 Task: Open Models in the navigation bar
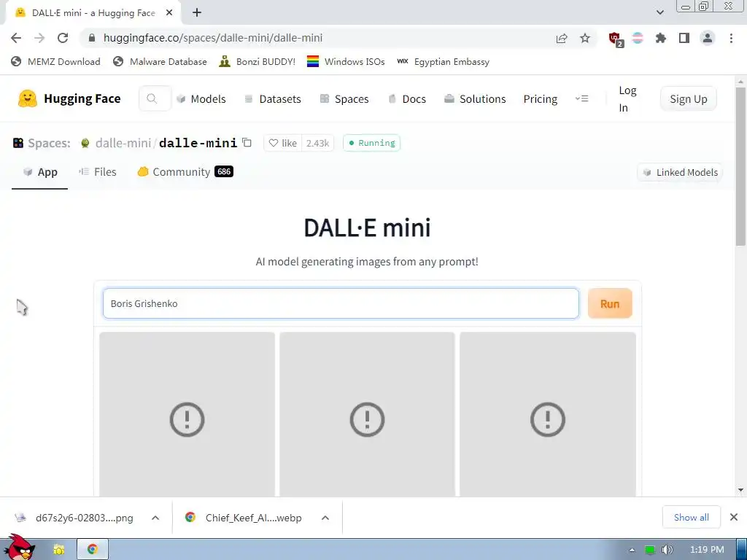(201, 99)
